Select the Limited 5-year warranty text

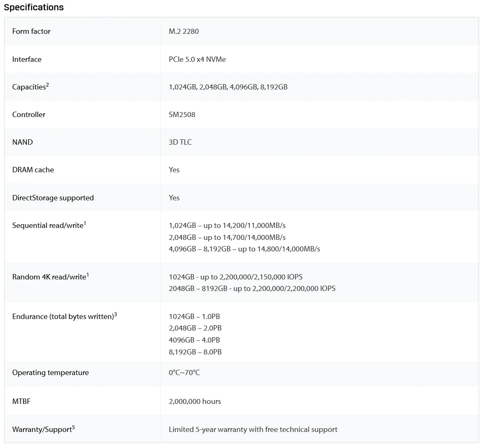coord(253,429)
